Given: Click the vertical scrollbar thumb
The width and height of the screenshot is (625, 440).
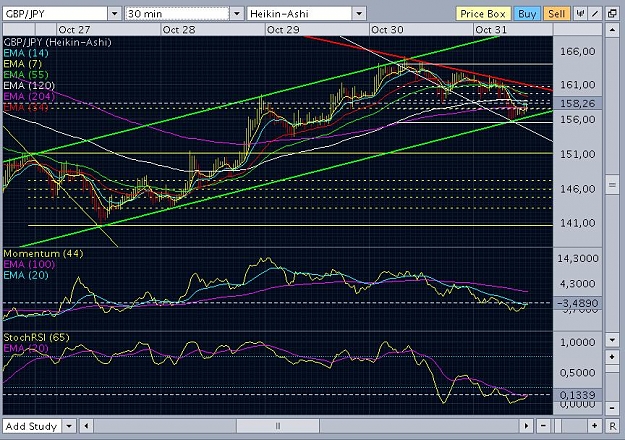Looking at the screenshot, I should (x=612, y=185).
